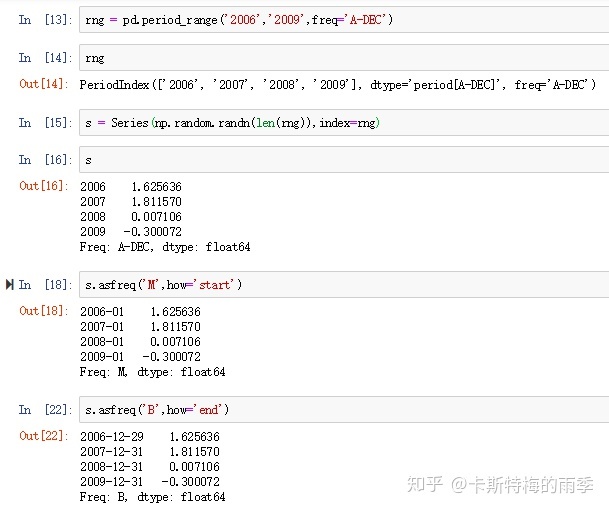Select cell 18 with asfreq('M', how='start')
Image resolution: width=609 pixels, height=511 pixels.
pyautogui.click(x=344, y=285)
